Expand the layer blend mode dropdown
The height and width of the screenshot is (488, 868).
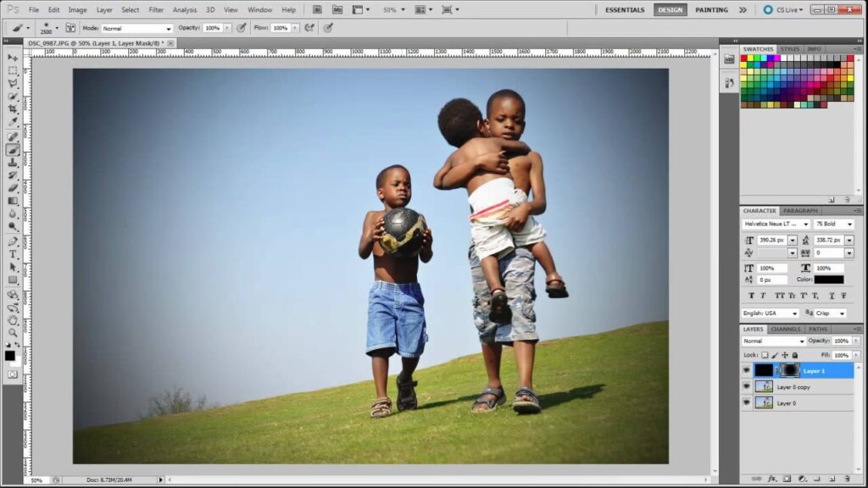pyautogui.click(x=773, y=341)
